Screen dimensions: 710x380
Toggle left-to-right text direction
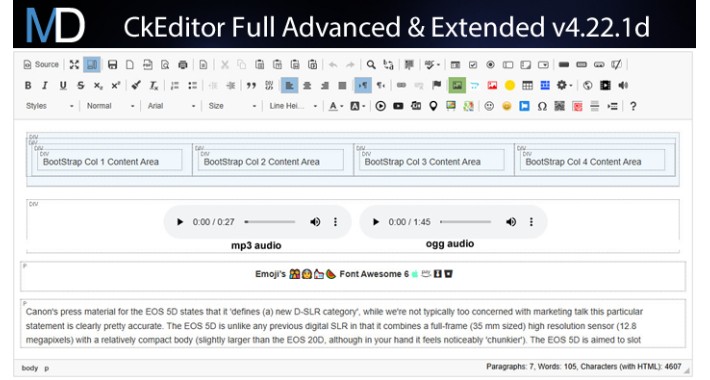click(x=363, y=86)
